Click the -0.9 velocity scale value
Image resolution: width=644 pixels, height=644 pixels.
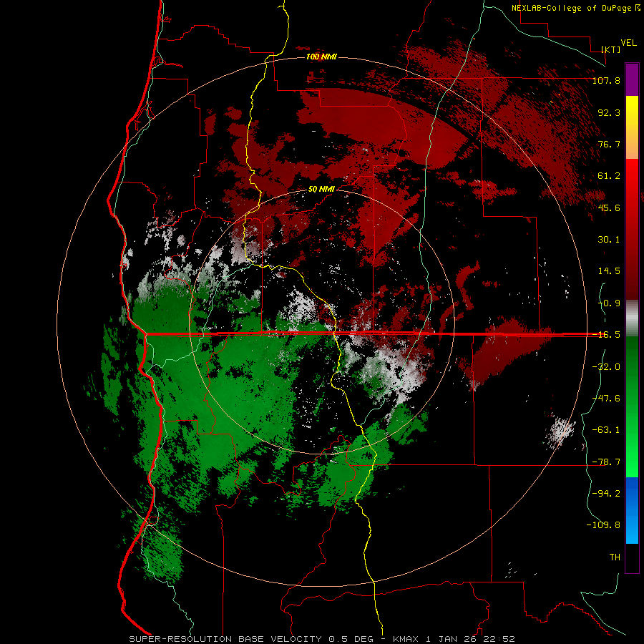click(x=609, y=303)
